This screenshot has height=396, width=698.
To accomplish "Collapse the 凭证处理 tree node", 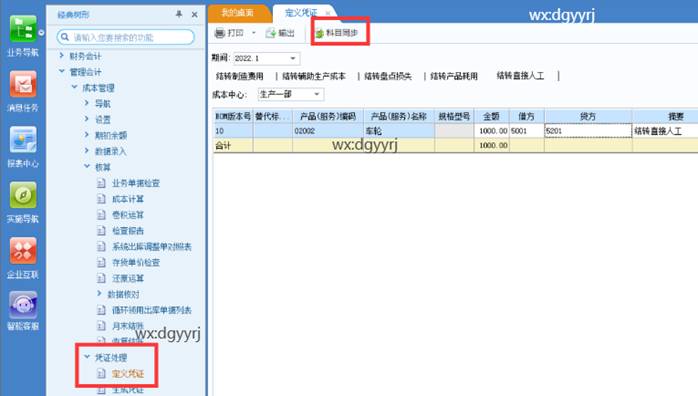I will [x=87, y=357].
